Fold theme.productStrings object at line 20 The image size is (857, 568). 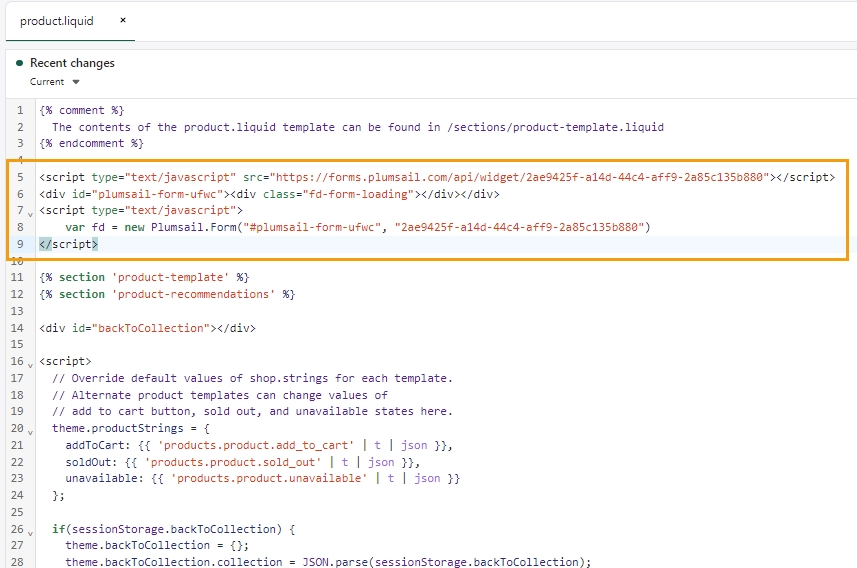[x=31, y=432]
